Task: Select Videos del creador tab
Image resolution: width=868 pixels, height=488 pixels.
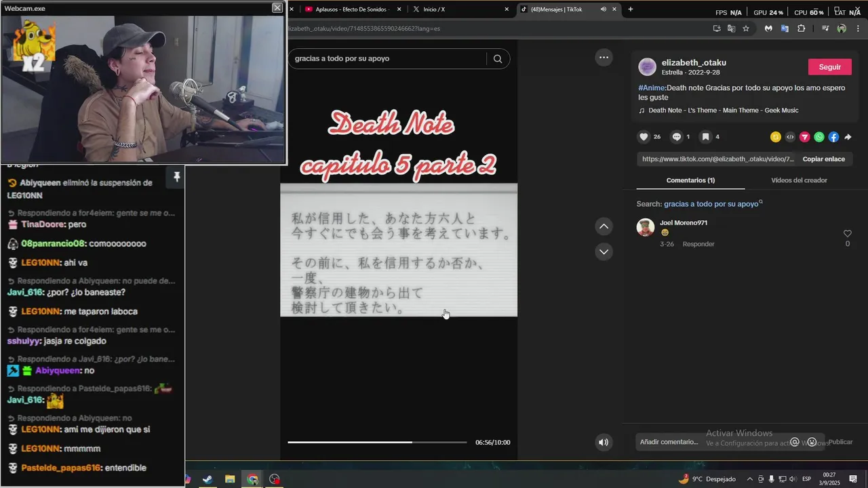Action: click(x=799, y=180)
